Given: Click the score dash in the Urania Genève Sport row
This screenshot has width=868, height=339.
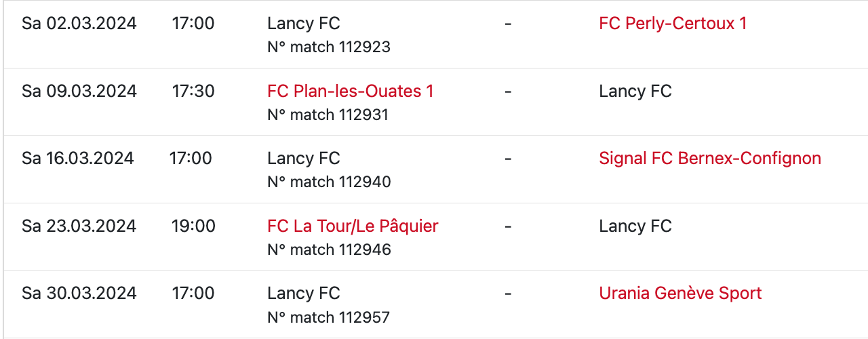Looking at the screenshot, I should point(508,294).
